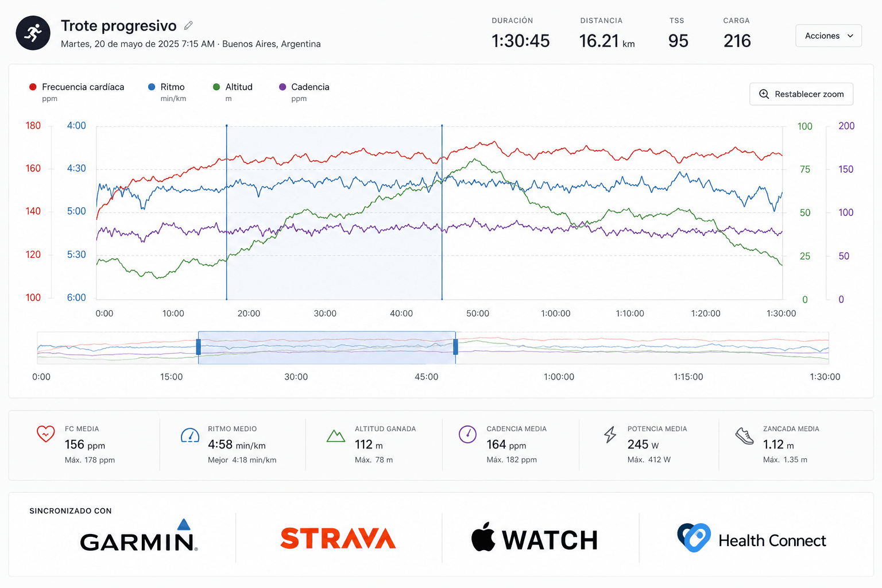Open the Apple Watch sync logo
Image resolution: width=882 pixels, height=588 pixels.
(x=535, y=538)
